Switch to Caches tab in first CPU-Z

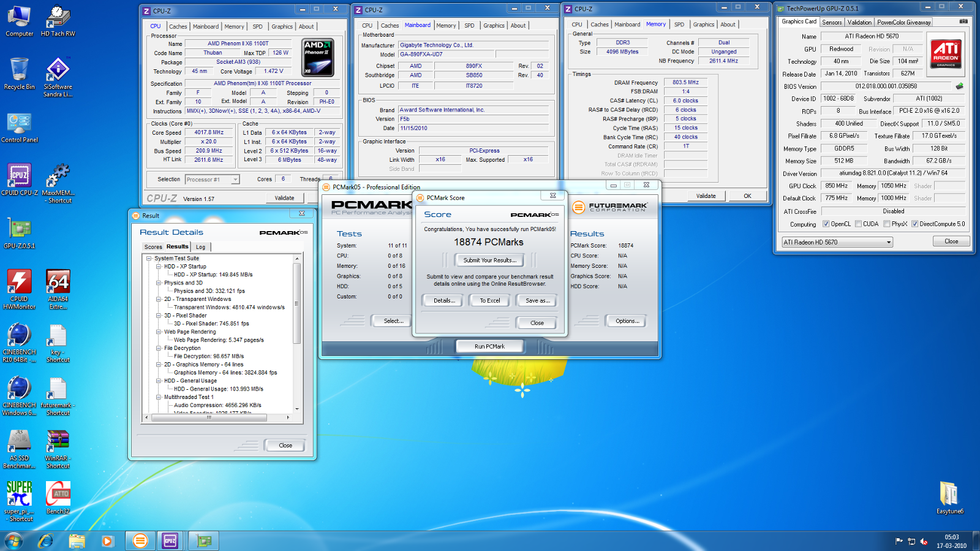pyautogui.click(x=178, y=26)
